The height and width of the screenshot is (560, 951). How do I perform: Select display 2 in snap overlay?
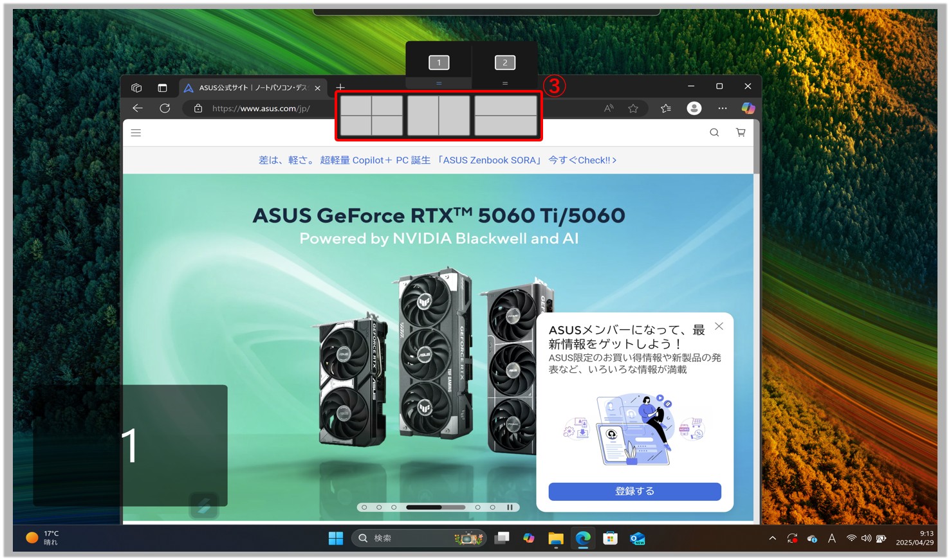click(505, 62)
